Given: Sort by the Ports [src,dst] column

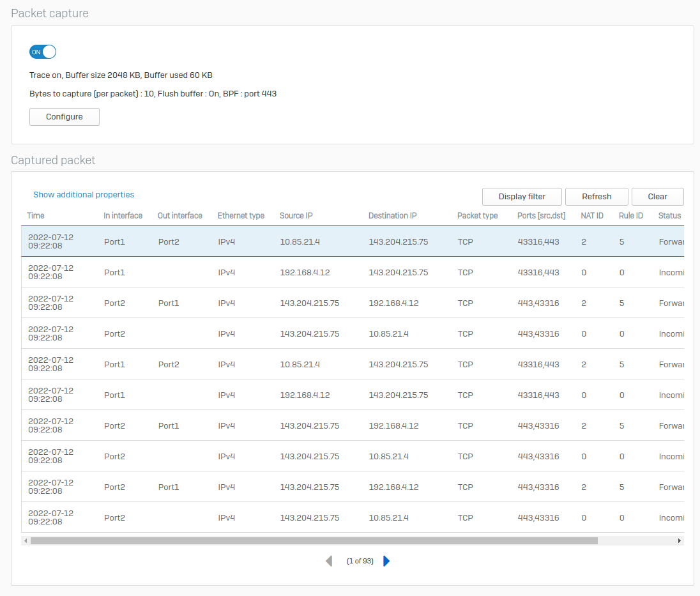Looking at the screenshot, I should [541, 215].
